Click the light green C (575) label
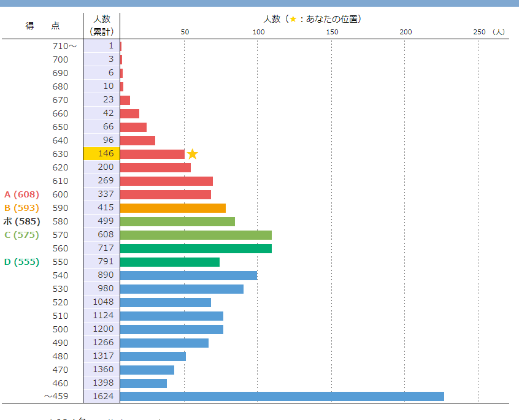The height and width of the screenshot is (420, 519). coord(21,235)
